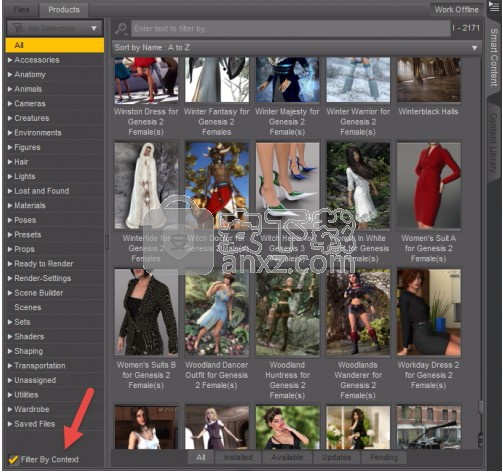Expand the Lights category

[x=10, y=176]
